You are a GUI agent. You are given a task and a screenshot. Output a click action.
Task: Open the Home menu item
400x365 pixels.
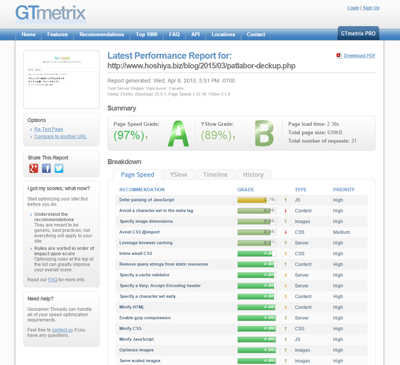click(x=29, y=34)
